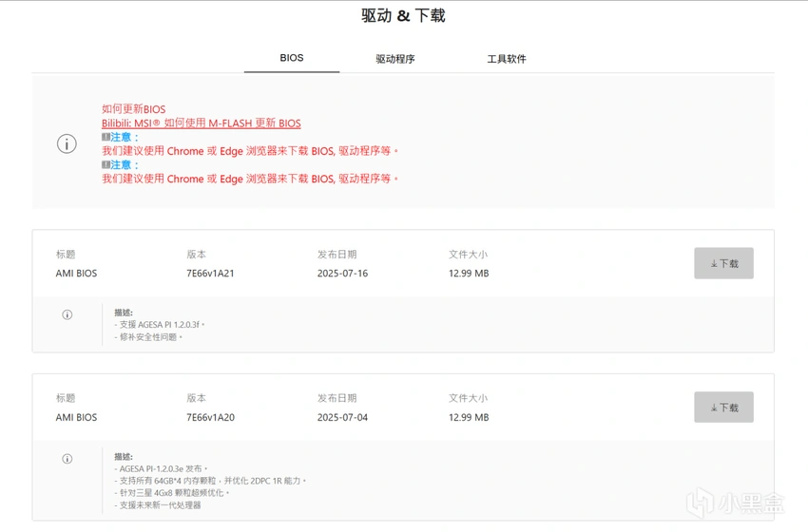
Task: Click 针对三星 4Gx8 颗粒超频优化 line
Action: pos(172,493)
